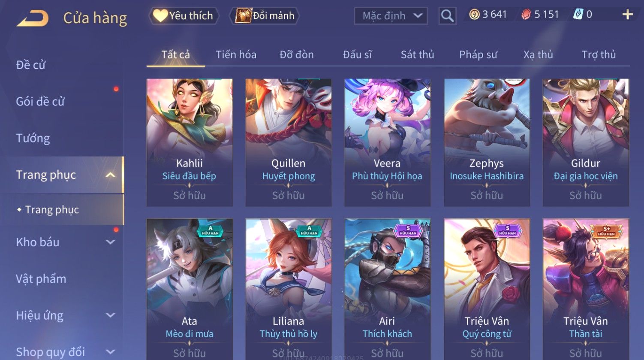Tap the plus icon to add currency
644x360 pixels.
click(627, 15)
